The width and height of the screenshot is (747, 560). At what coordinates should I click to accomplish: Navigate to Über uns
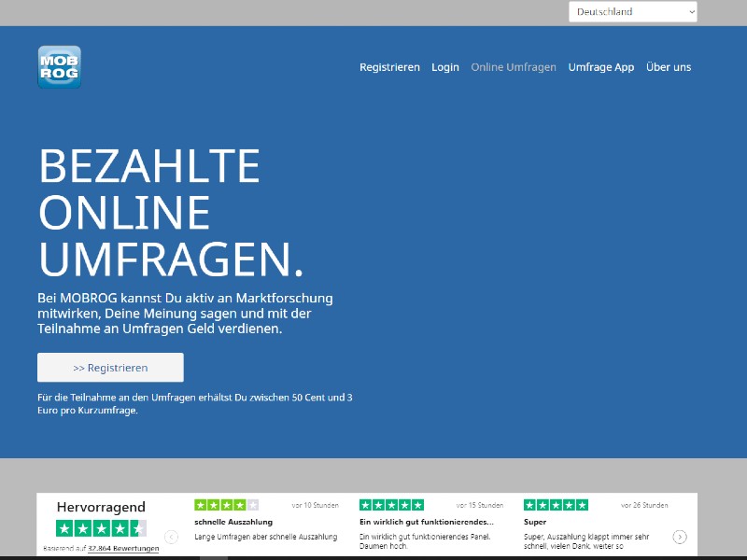pos(669,67)
